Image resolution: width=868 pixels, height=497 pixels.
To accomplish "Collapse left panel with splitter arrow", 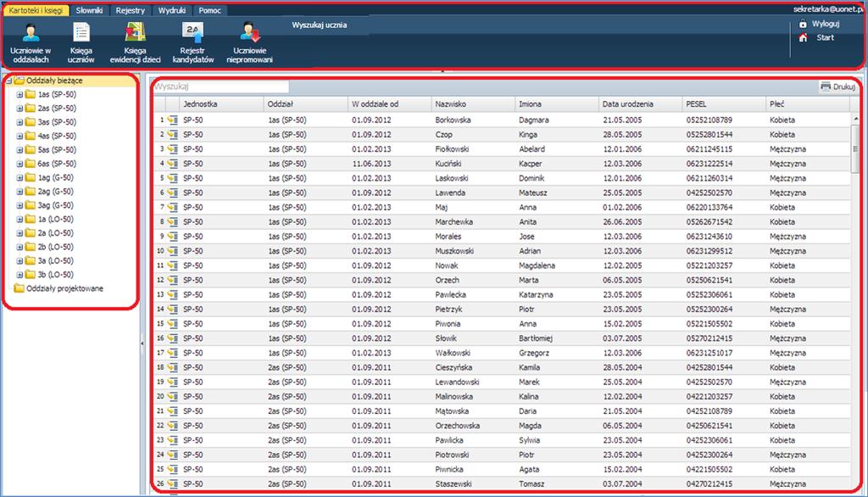I will (x=142, y=343).
